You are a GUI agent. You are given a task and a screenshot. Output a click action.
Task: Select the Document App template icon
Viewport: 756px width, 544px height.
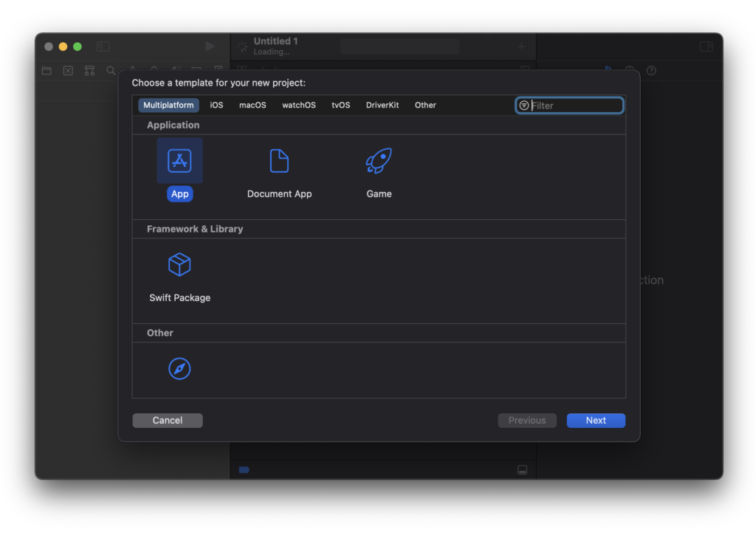tap(279, 160)
